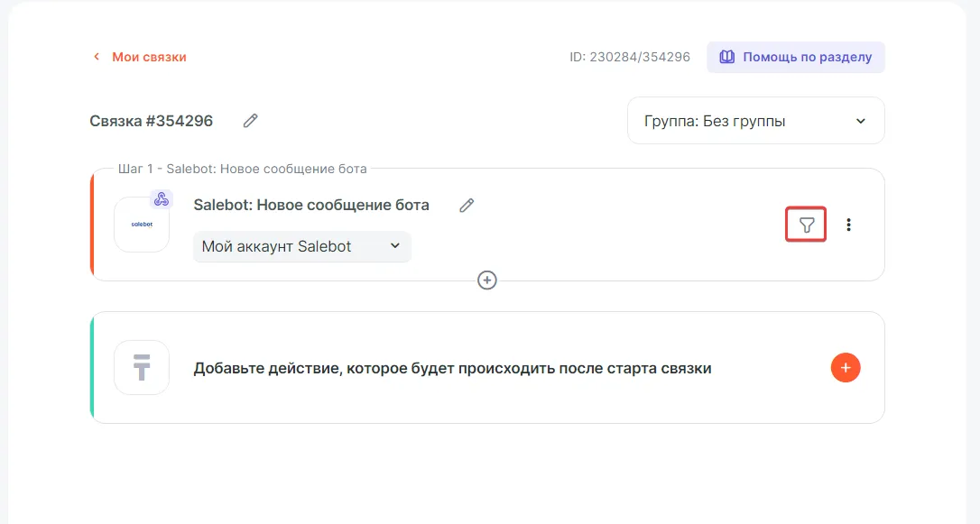Open the Группа: Без группы dropdown

(x=754, y=121)
